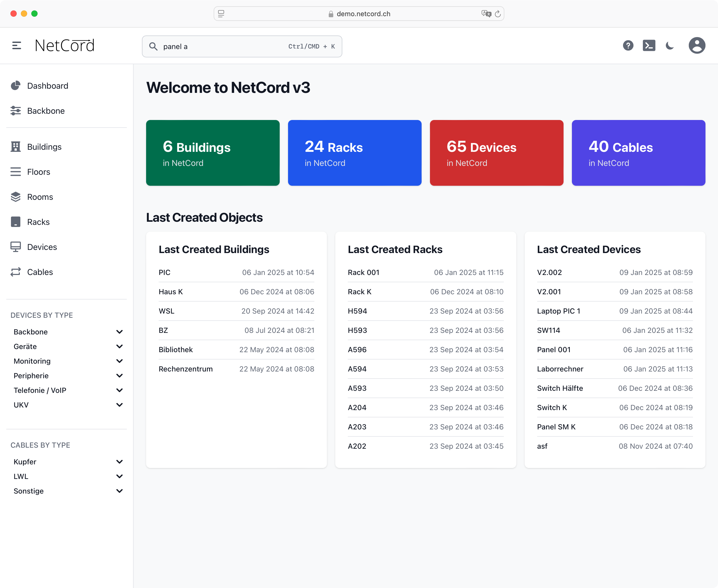This screenshot has height=588, width=718.
Task: Expand the Kupfer cable type
Action: (119, 462)
